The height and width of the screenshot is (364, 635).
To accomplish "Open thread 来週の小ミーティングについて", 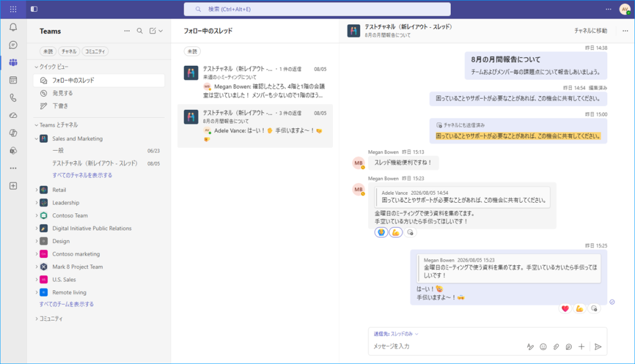I will [255, 82].
